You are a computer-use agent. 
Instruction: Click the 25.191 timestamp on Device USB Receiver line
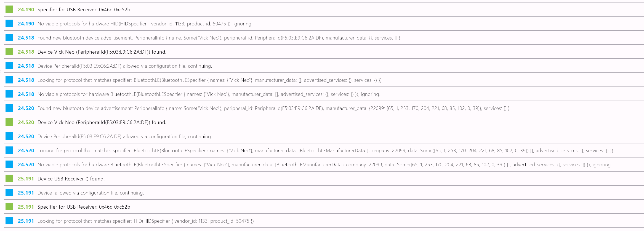(26, 179)
